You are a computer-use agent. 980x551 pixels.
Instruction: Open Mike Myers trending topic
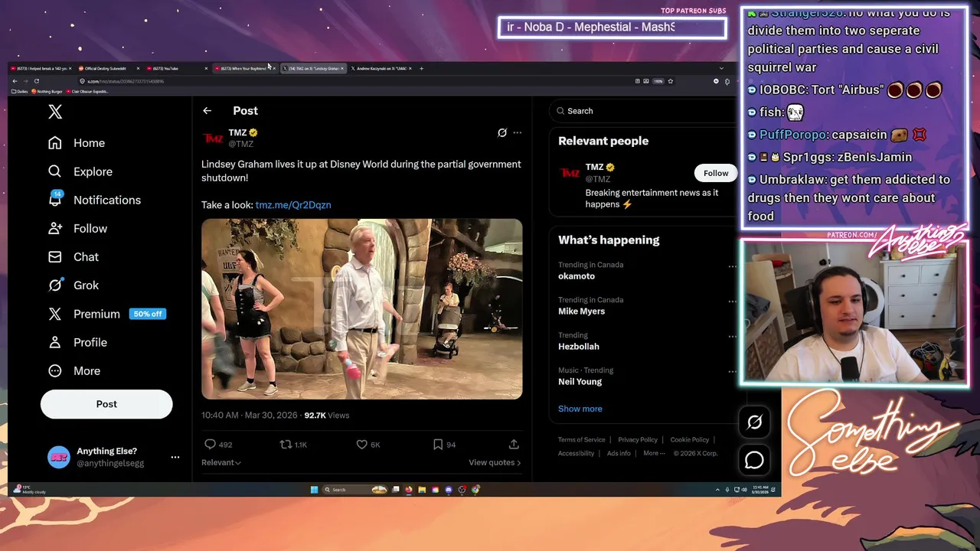581,311
